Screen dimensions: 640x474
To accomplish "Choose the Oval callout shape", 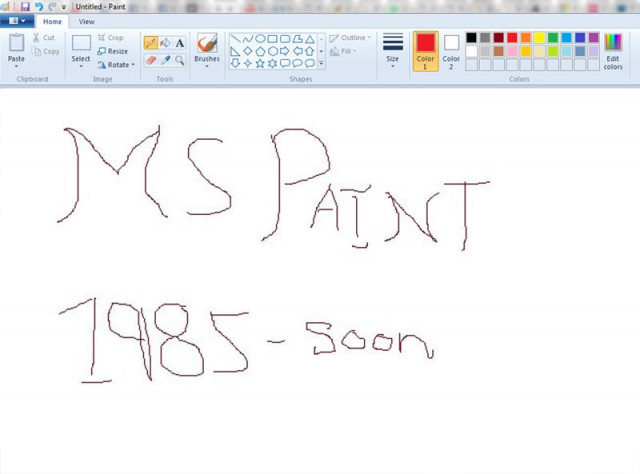I will pos(298,63).
